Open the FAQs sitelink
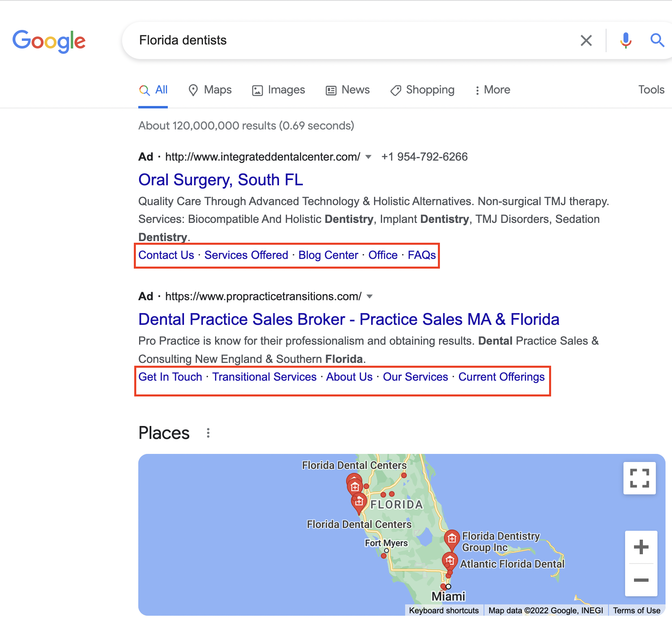672x623 pixels. point(422,255)
